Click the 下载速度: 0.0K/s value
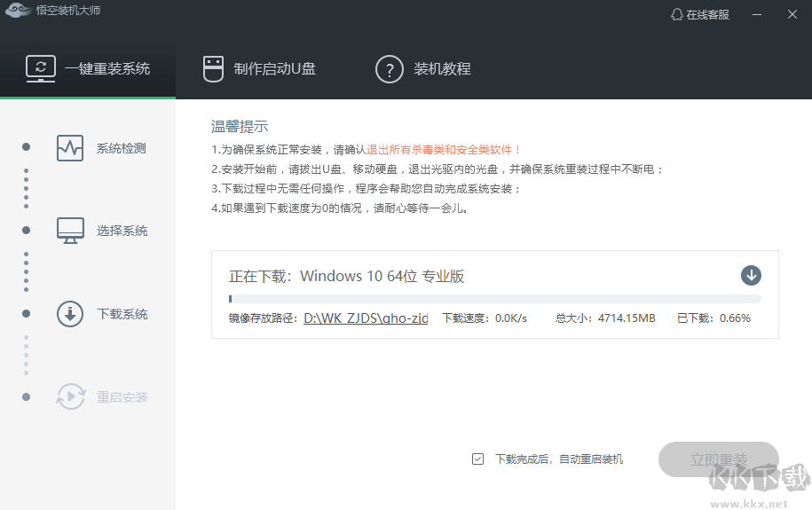This screenshot has height=510, width=812. (485, 318)
